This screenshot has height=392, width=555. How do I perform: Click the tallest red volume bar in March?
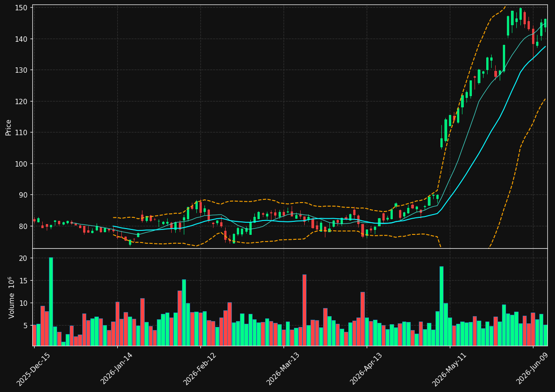pyautogui.click(x=304, y=310)
